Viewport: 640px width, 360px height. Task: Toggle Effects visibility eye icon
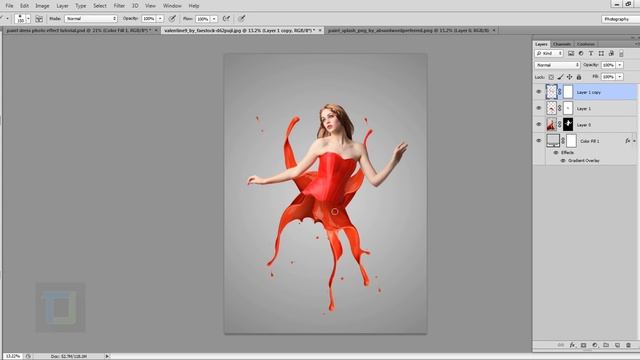click(556, 152)
